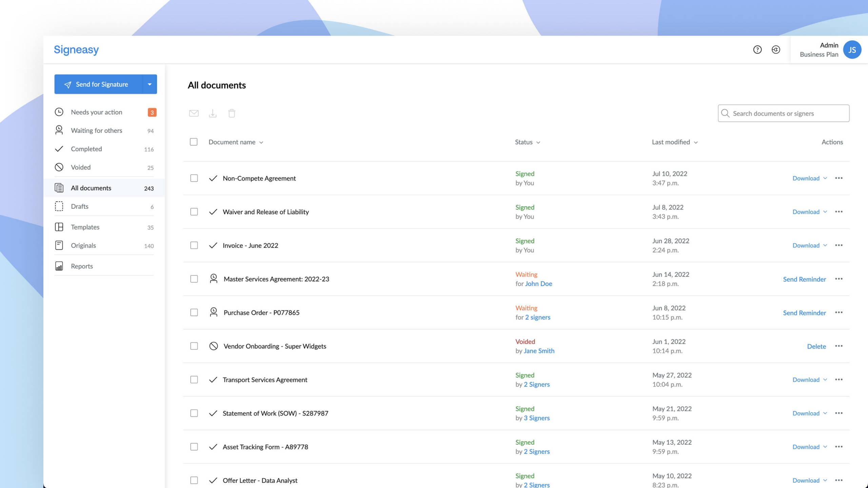This screenshot has width=868, height=488.
Task: Click the circular icon next to help
Action: coord(776,50)
